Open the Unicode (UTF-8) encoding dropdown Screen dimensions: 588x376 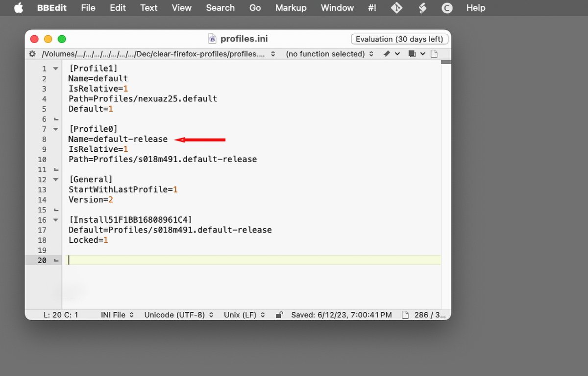[x=178, y=315]
